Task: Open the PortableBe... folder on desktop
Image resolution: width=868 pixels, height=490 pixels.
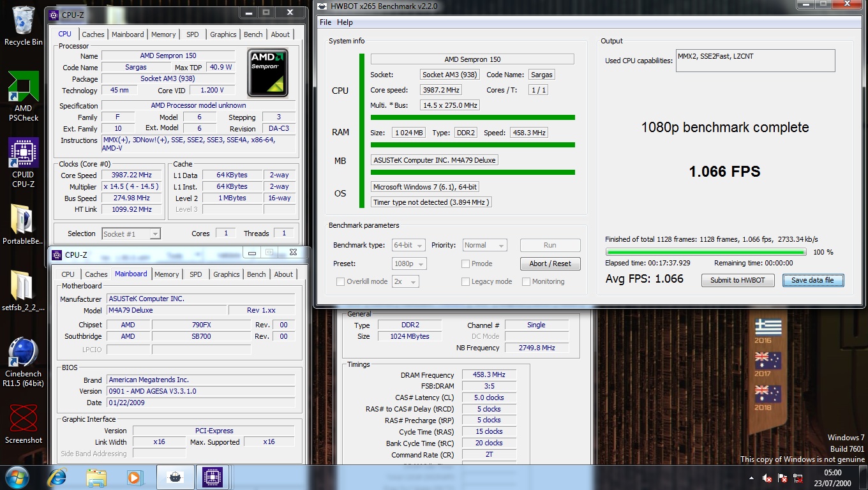Action: coord(24,225)
